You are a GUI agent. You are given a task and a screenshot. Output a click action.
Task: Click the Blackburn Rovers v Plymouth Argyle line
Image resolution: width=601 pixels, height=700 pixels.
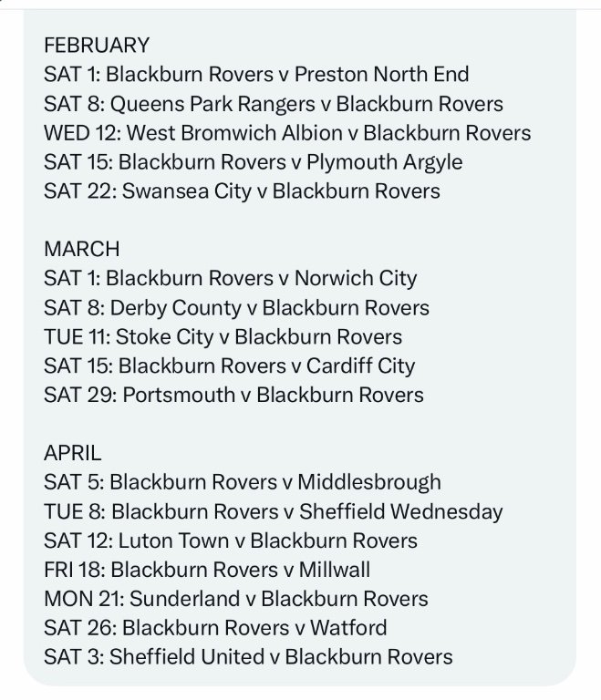point(253,162)
